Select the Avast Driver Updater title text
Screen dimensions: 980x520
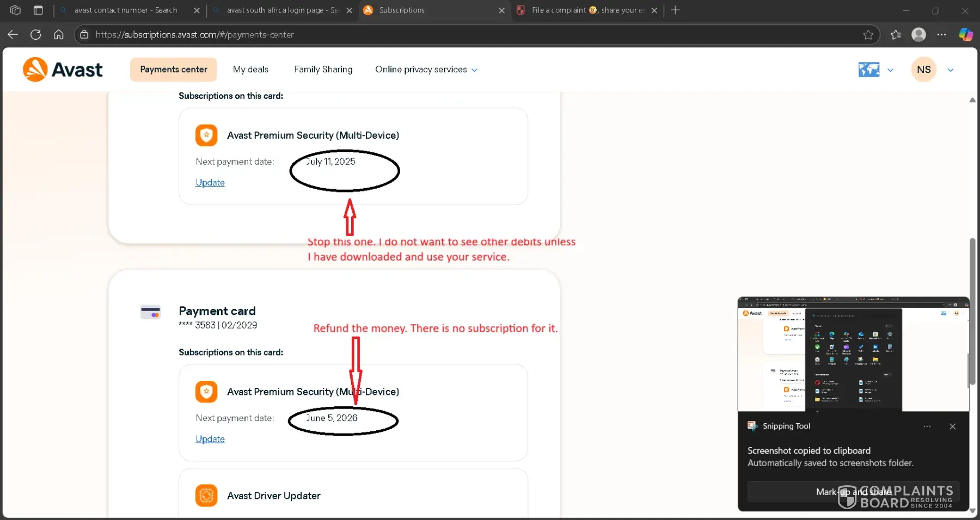tap(274, 496)
